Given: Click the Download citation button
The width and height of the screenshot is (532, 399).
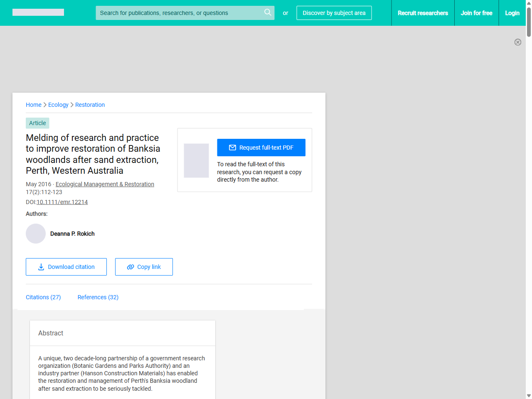Looking at the screenshot, I should [66, 267].
